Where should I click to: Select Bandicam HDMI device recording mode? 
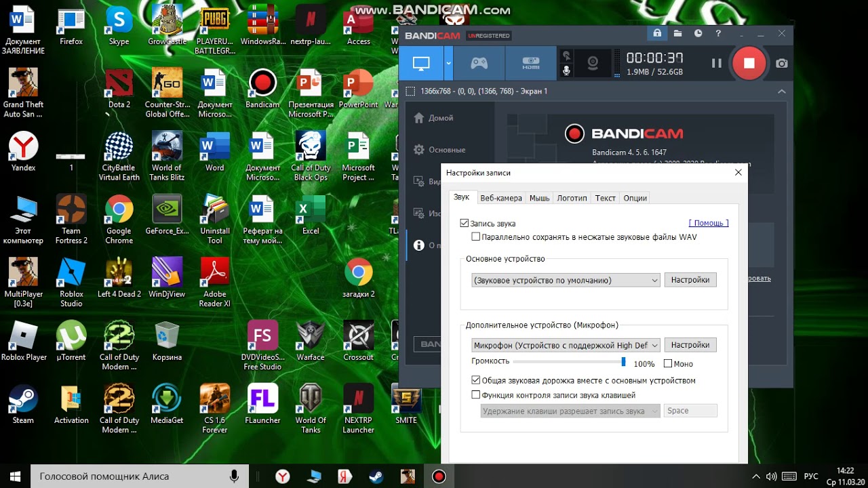[x=530, y=64]
